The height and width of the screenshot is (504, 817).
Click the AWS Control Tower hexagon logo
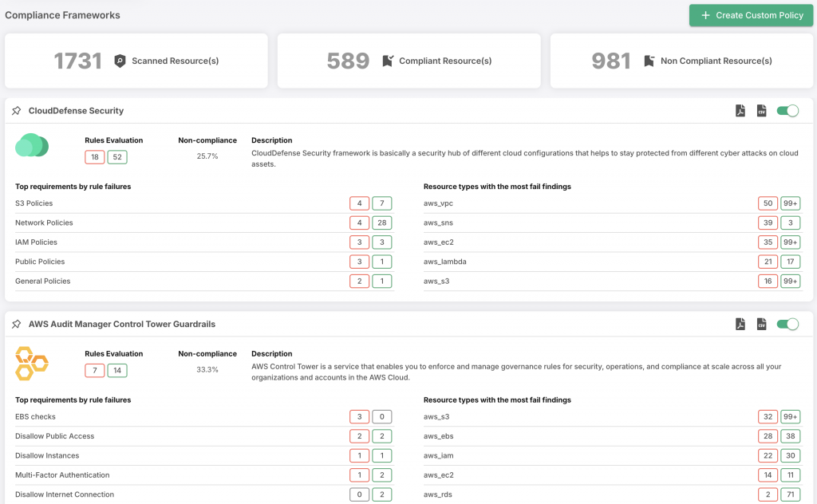tap(33, 363)
